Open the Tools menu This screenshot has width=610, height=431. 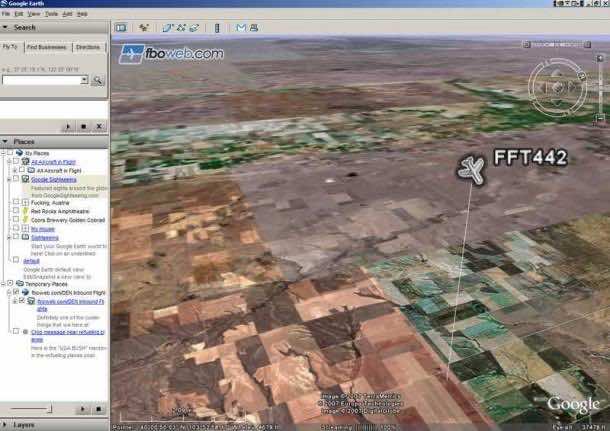(x=50, y=14)
